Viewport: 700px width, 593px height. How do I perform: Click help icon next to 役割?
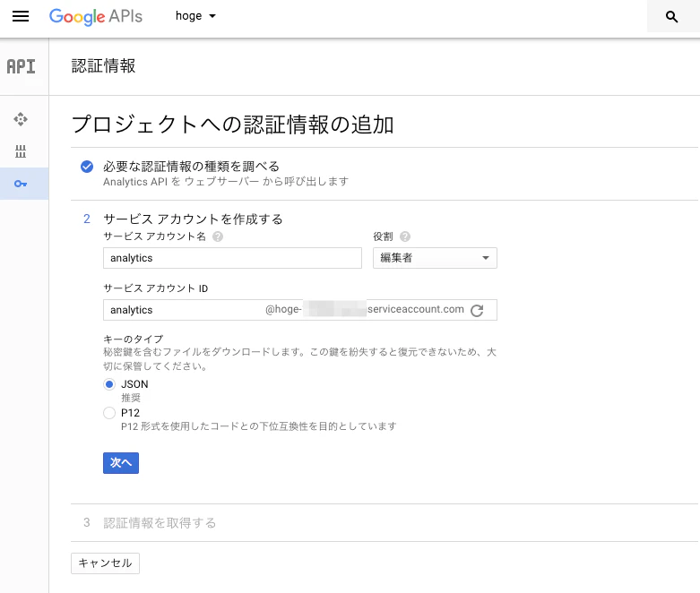[405, 236]
